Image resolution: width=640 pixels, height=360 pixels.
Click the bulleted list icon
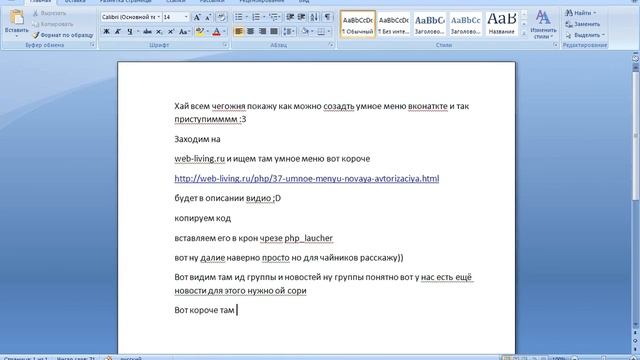click(x=238, y=17)
